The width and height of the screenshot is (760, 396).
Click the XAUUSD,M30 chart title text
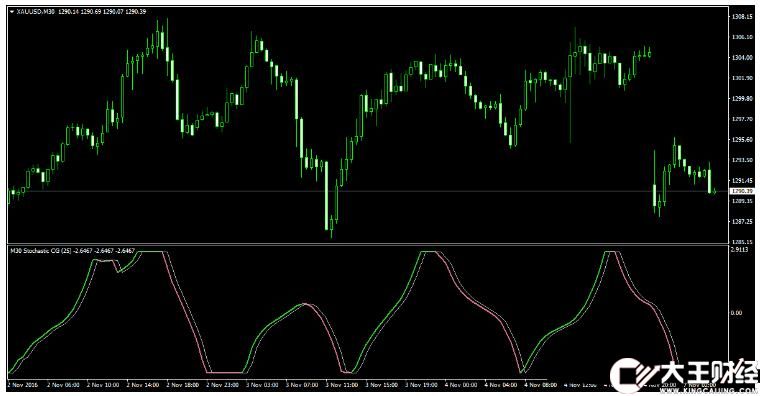pyautogui.click(x=36, y=12)
